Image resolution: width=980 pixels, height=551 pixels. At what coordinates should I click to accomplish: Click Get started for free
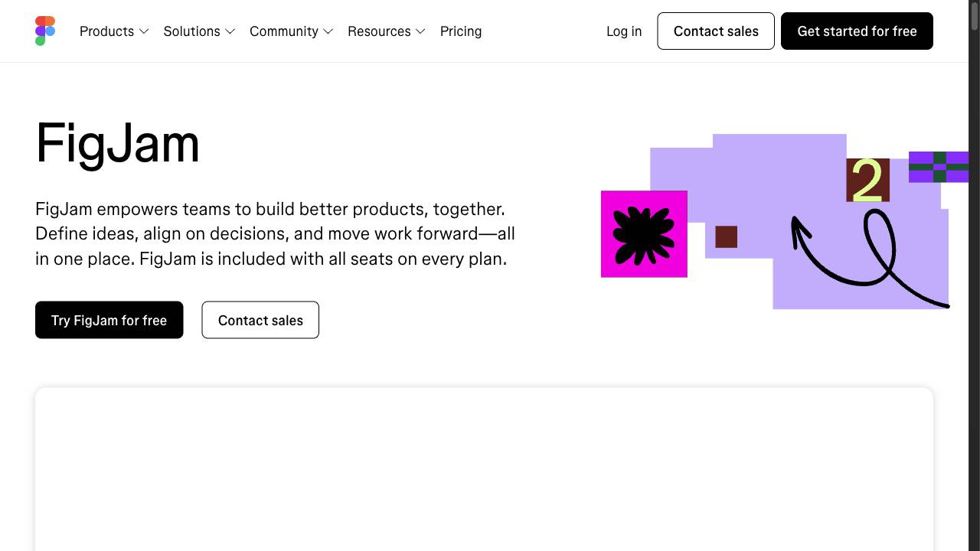857,31
